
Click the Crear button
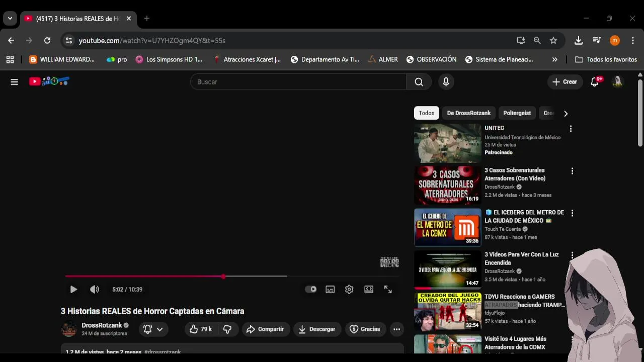point(565,82)
